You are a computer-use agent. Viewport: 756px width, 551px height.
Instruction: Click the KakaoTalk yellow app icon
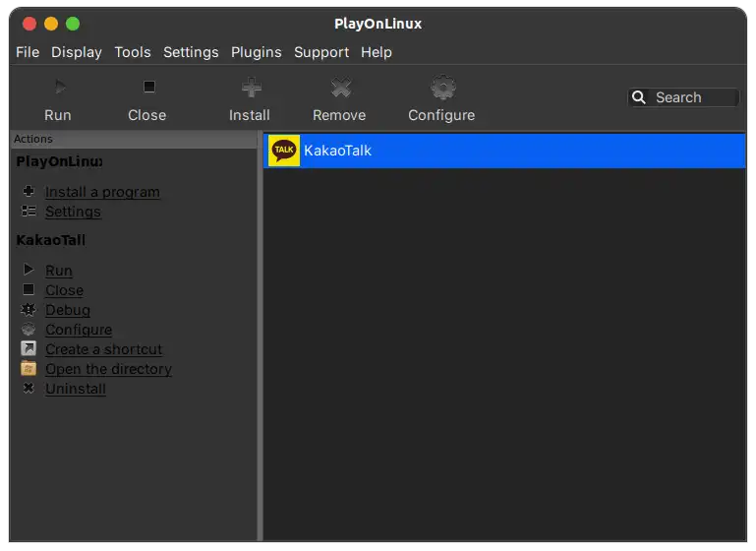284,151
